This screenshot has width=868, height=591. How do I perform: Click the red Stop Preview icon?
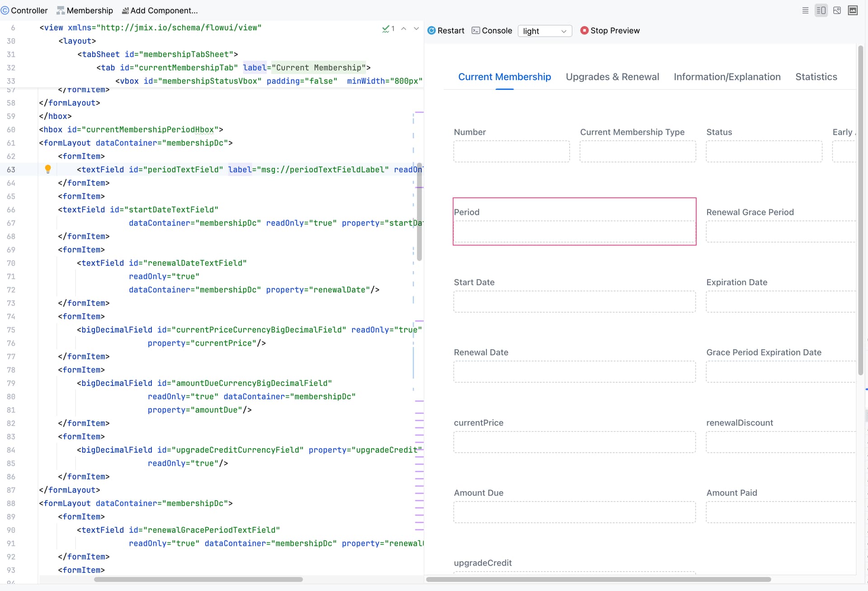coord(584,30)
